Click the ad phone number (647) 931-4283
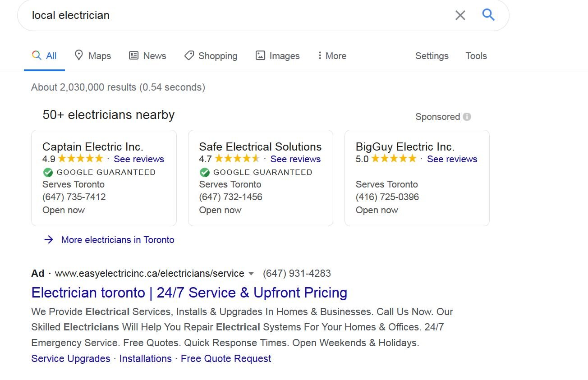This screenshot has width=588, height=380. coord(297,274)
